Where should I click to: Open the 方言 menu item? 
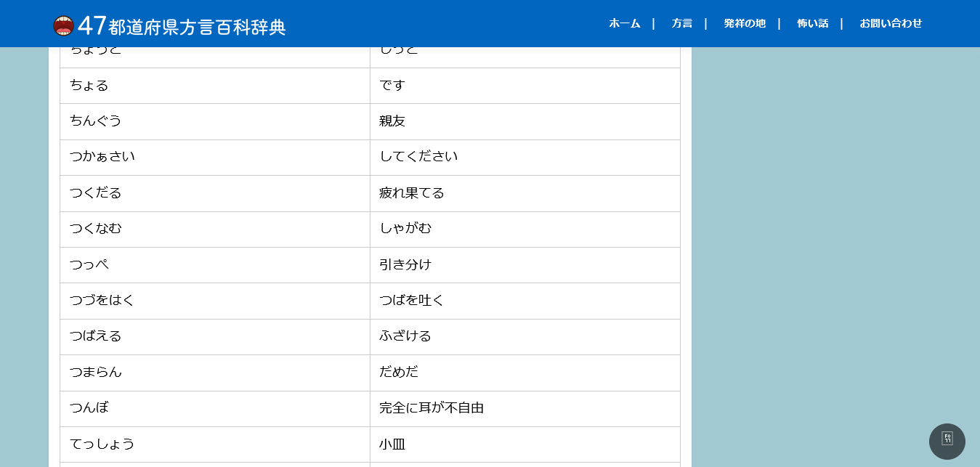click(x=682, y=23)
